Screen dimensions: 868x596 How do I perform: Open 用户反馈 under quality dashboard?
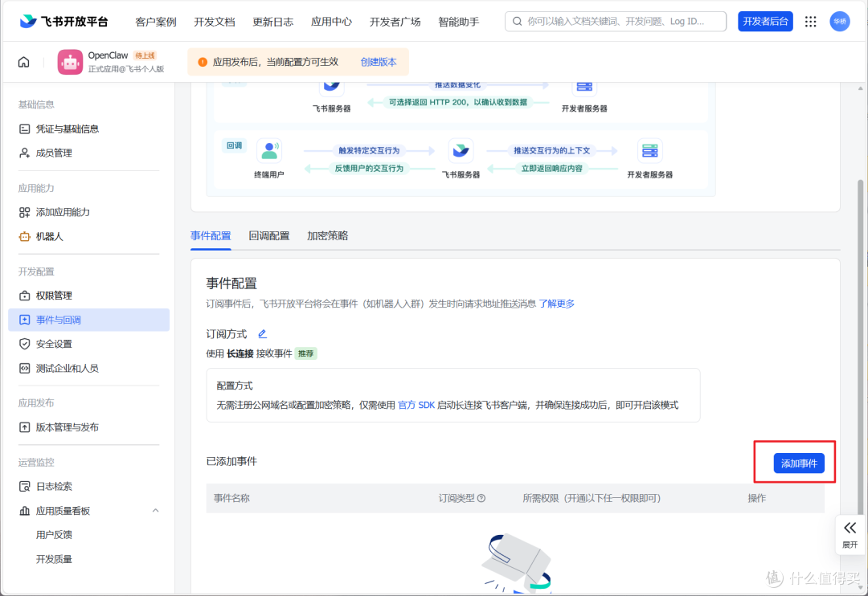[x=55, y=535]
